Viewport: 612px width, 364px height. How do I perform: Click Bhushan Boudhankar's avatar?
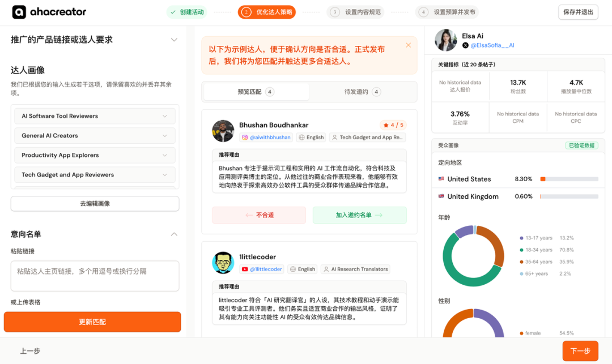223,131
